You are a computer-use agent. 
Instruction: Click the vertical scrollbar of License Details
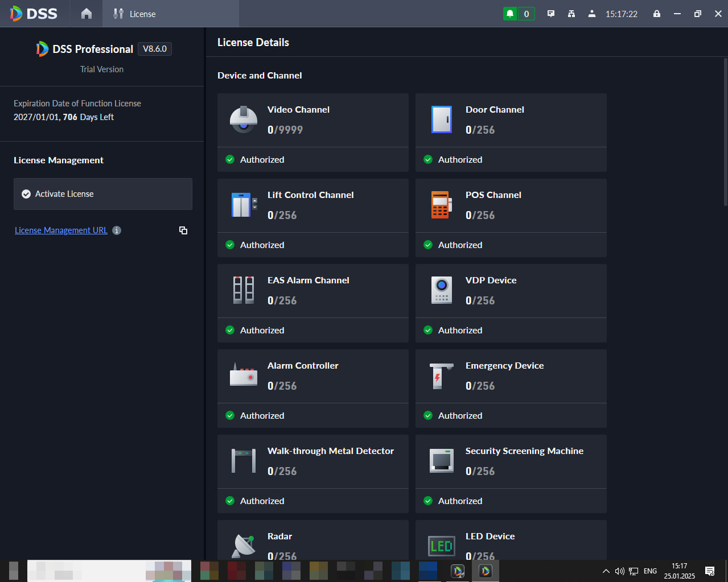(x=725, y=131)
